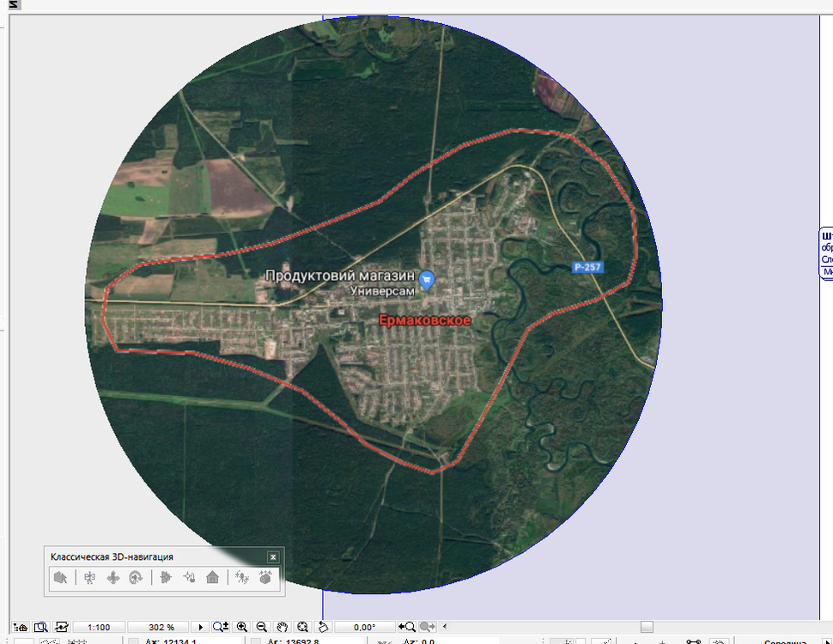Expand the zoom options arrow after 302 %
The image size is (833, 644).
pos(201,627)
